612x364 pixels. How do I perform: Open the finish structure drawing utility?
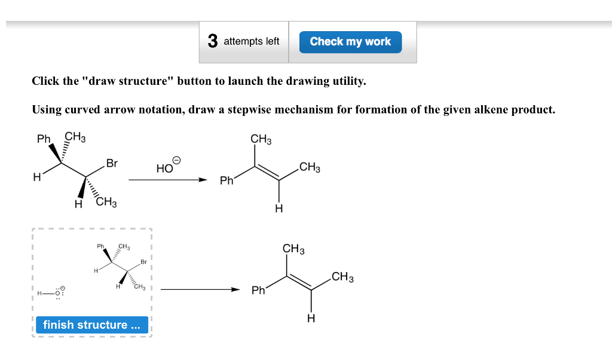pyautogui.click(x=91, y=325)
